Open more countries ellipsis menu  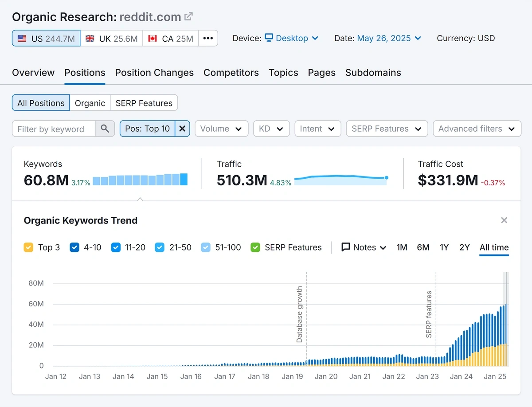(x=208, y=38)
